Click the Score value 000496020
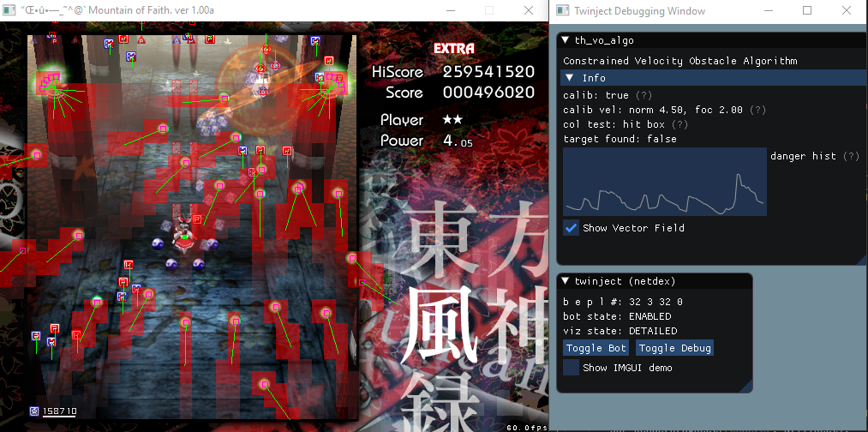The width and height of the screenshot is (868, 432). click(488, 93)
